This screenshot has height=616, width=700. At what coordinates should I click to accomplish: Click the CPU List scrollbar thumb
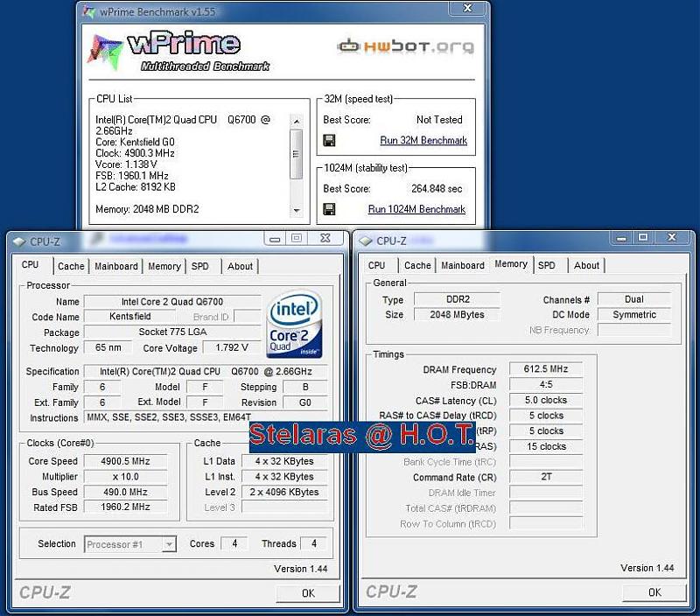tap(297, 154)
